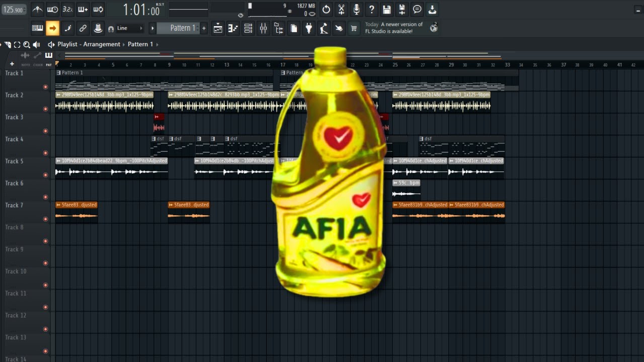The height and width of the screenshot is (362, 644).
Task: Mute Track 3 with its toggle dot
Action: coord(45,131)
